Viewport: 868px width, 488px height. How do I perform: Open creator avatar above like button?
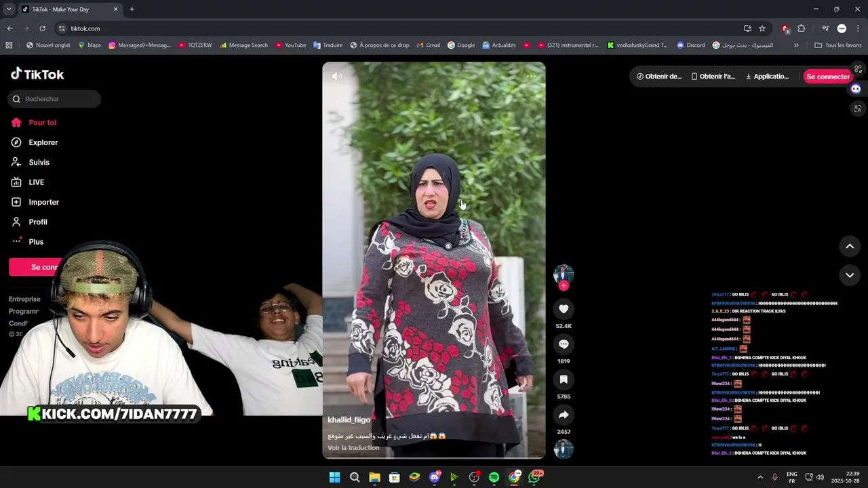coord(564,274)
